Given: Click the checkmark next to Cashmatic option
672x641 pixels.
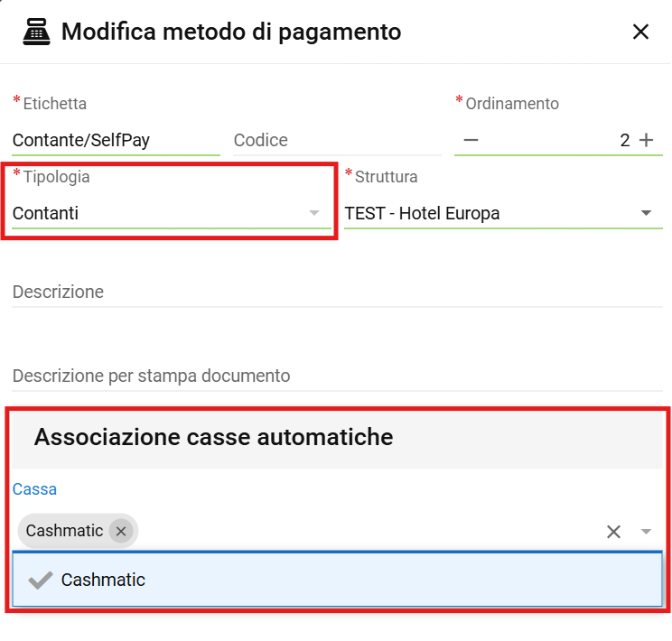Looking at the screenshot, I should (x=40, y=580).
